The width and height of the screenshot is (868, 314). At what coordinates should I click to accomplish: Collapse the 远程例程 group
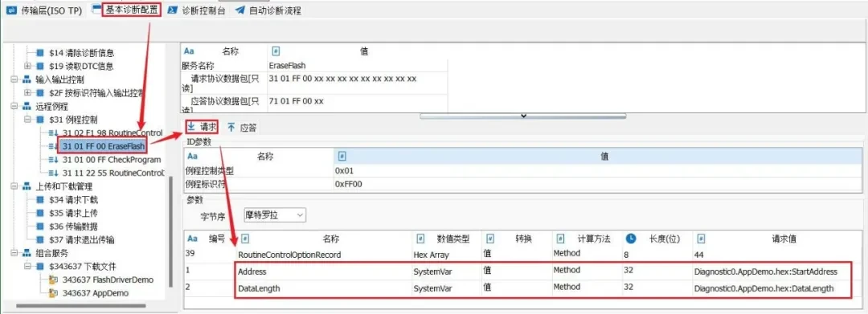14,106
